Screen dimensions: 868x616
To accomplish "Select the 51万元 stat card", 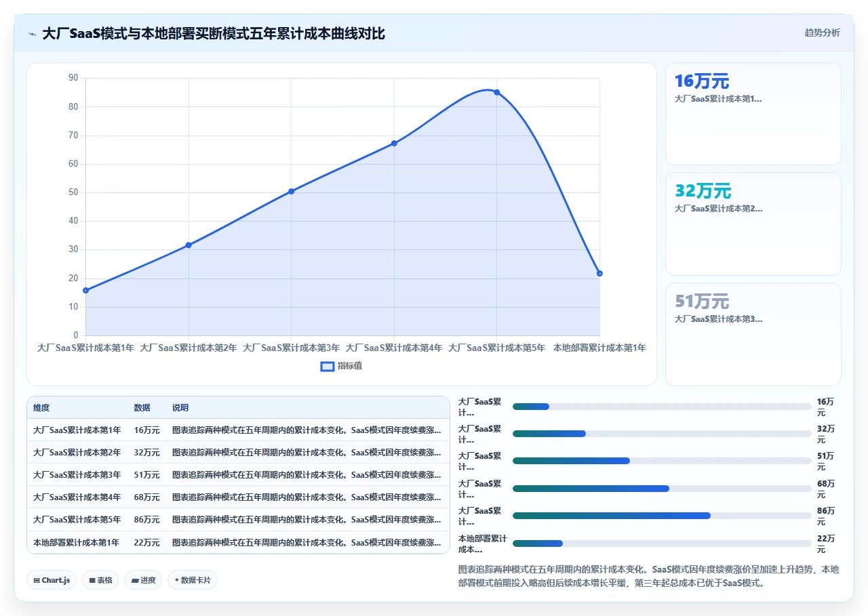I will pyautogui.click(x=753, y=334).
